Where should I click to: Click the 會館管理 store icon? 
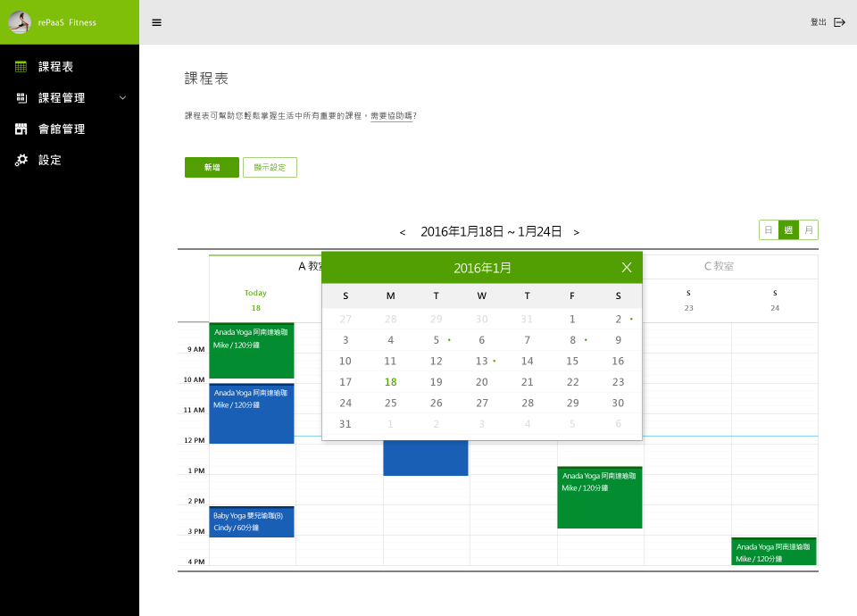click(21, 129)
